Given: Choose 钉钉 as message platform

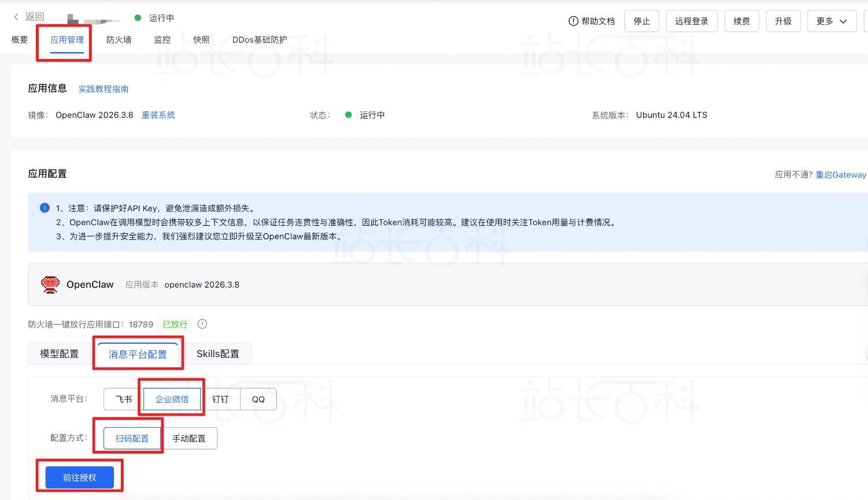Looking at the screenshot, I should [x=220, y=399].
